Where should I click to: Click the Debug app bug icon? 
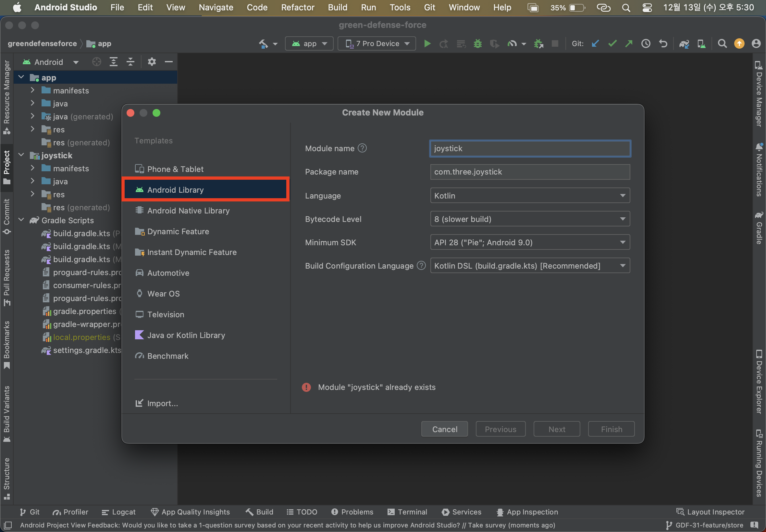click(477, 44)
